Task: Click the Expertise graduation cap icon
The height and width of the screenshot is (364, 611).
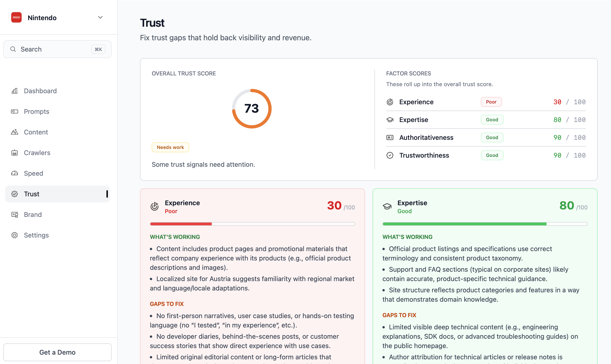Action: click(x=390, y=120)
